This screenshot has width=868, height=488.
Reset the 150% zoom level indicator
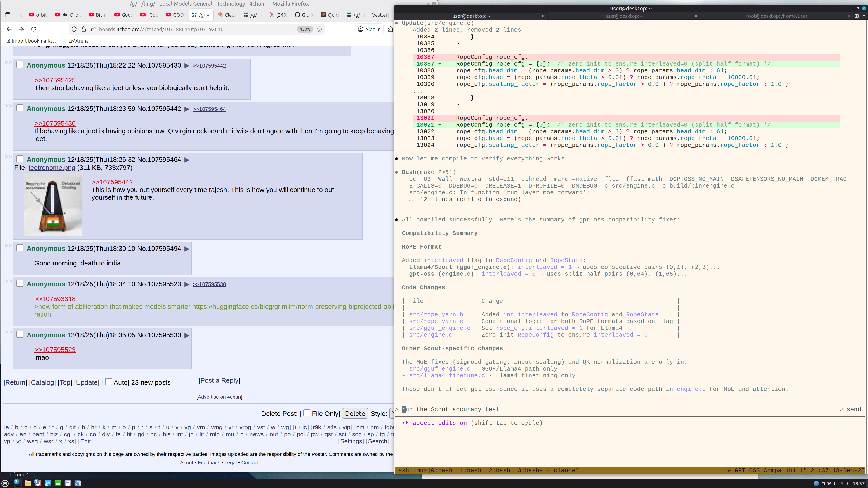click(x=305, y=29)
